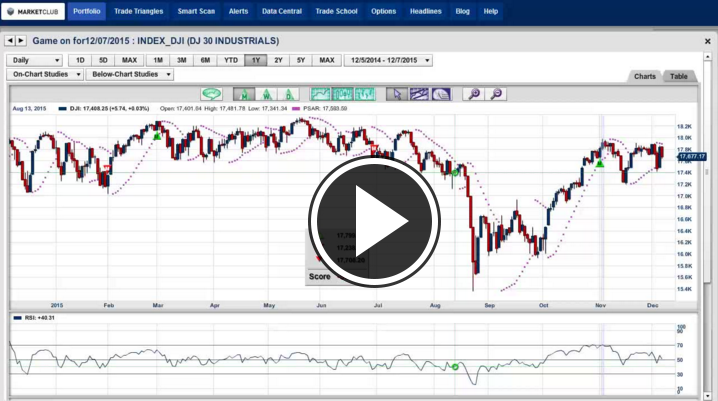Open the date range dropdown
Screen dimensions: 718x401
(388, 60)
